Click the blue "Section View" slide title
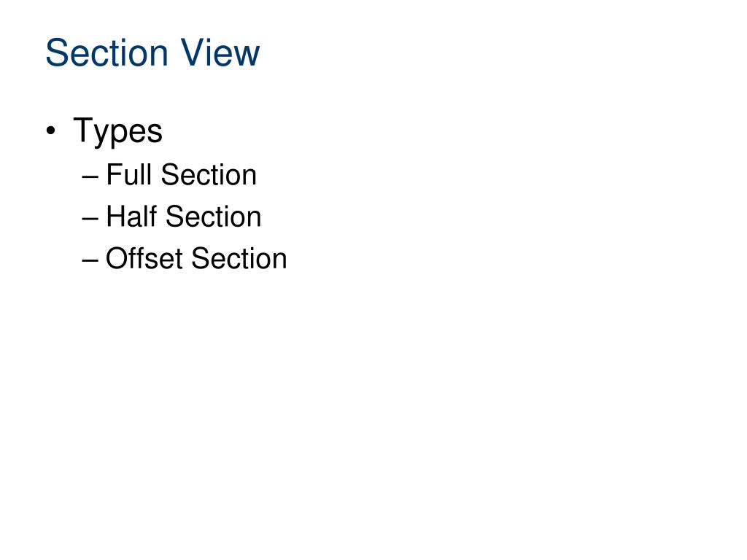 [x=152, y=52]
